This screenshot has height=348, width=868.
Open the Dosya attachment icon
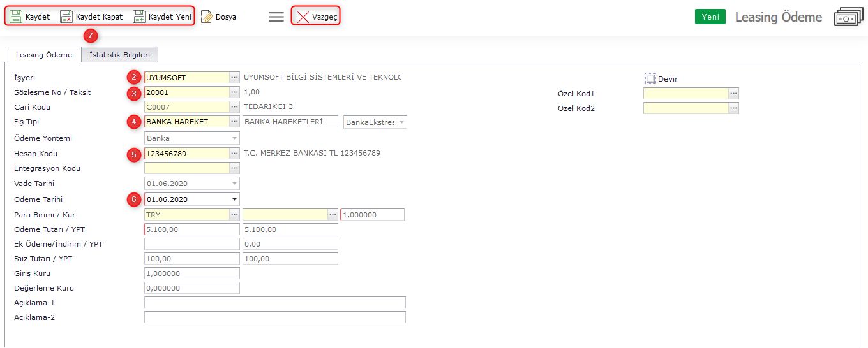(207, 17)
